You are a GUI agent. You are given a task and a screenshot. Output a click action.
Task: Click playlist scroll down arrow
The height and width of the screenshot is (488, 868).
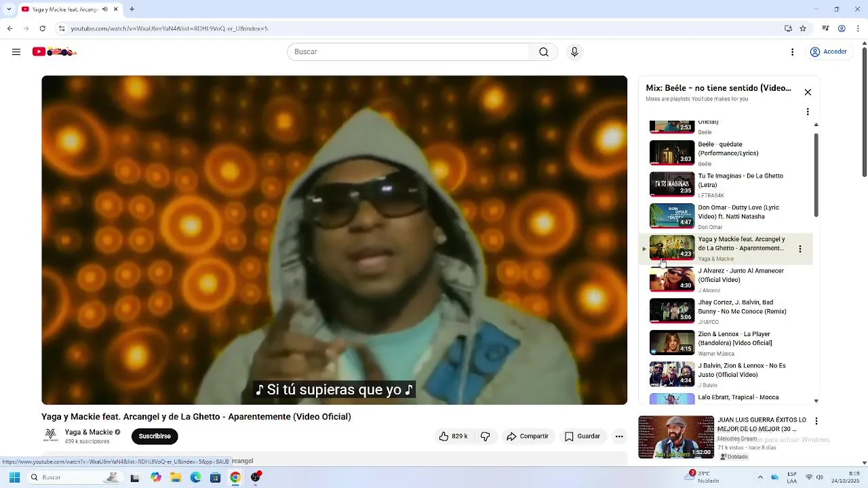coord(816,401)
